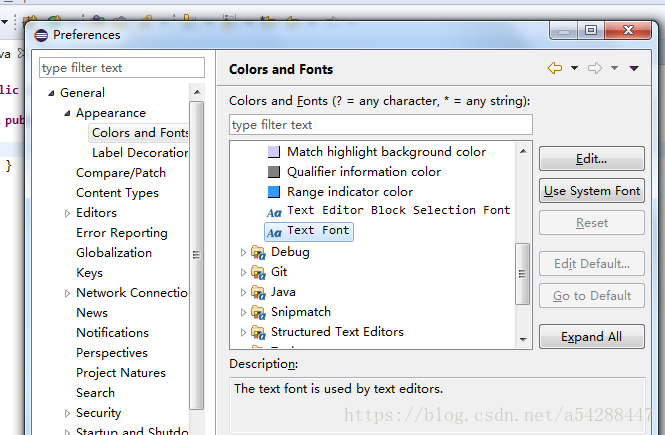The width and height of the screenshot is (665, 435).
Task: Click the Use System Font button
Action: (x=592, y=191)
